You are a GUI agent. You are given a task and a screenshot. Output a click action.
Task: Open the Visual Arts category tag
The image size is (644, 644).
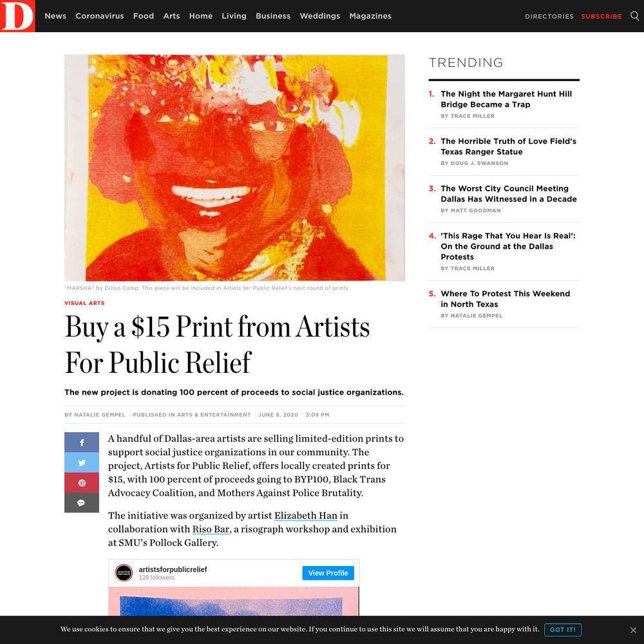[x=84, y=303]
